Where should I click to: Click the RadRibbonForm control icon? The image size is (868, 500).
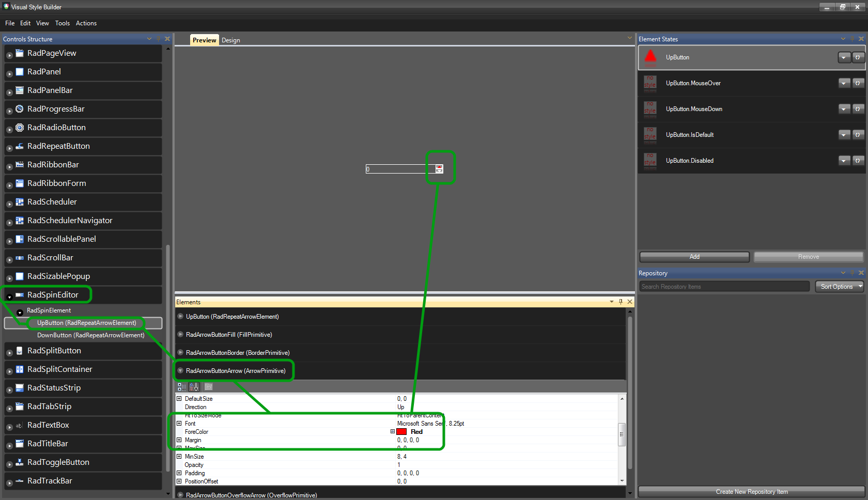[20, 183]
